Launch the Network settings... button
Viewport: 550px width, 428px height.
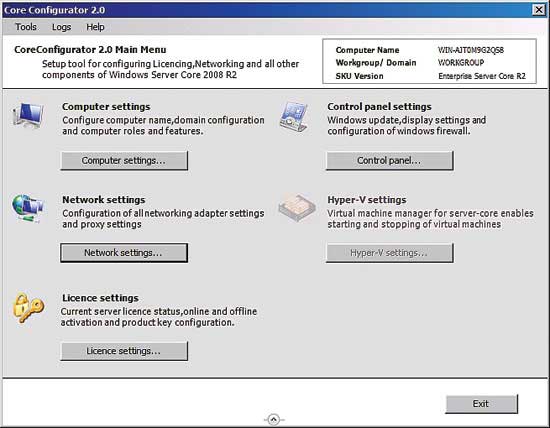(x=124, y=253)
